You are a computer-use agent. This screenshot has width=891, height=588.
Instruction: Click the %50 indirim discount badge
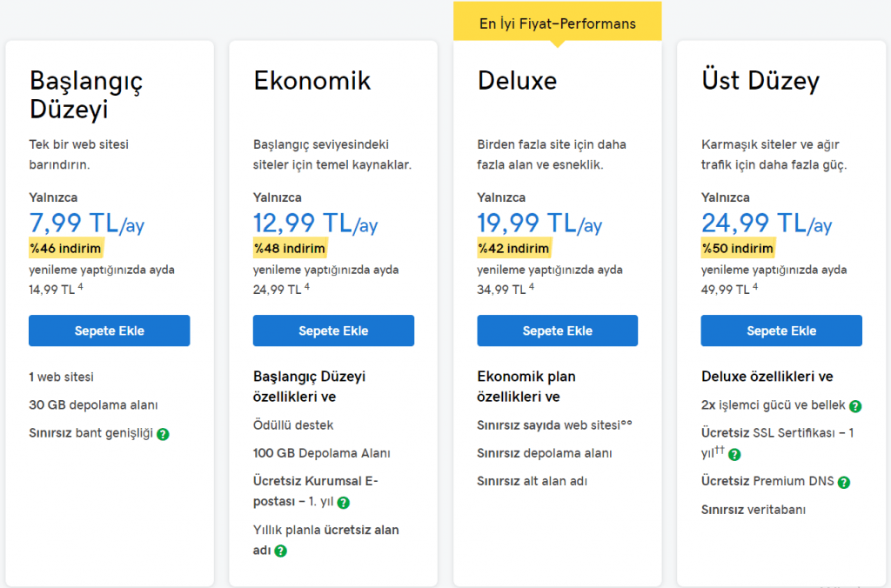(x=738, y=249)
